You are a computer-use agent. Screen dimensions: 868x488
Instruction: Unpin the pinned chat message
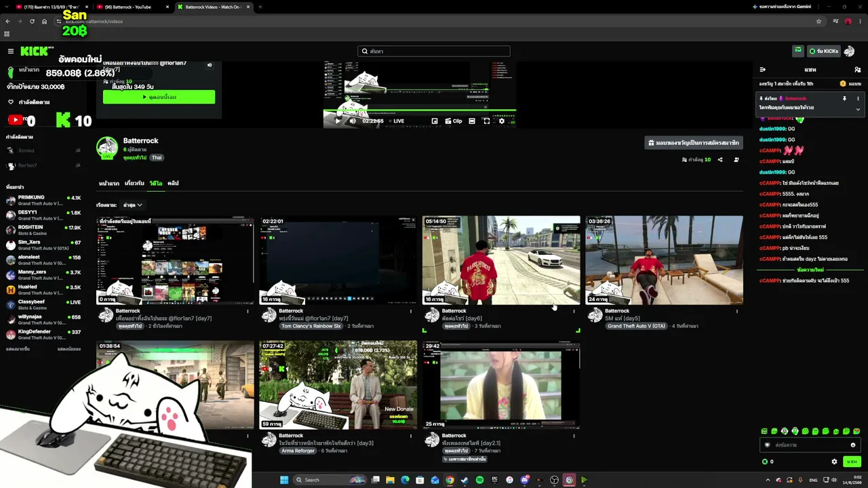[x=844, y=98]
